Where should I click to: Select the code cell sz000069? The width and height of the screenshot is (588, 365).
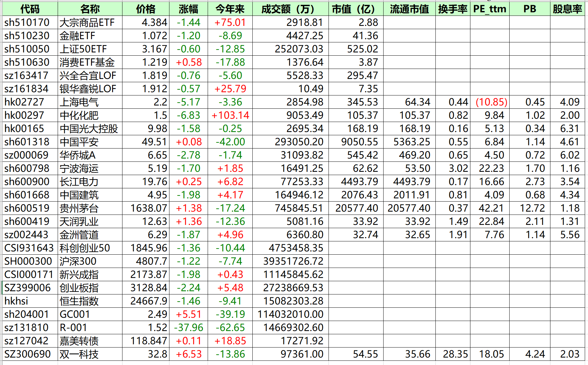click(x=30, y=155)
